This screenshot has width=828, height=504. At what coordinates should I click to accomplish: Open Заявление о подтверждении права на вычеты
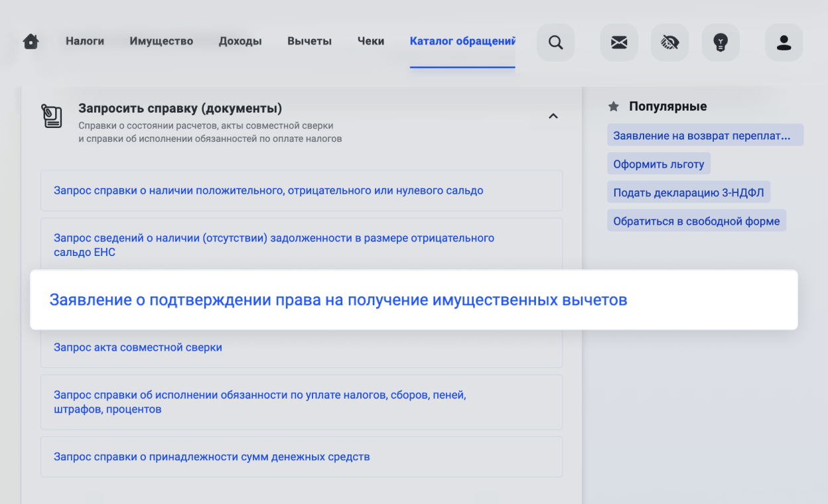(338, 300)
